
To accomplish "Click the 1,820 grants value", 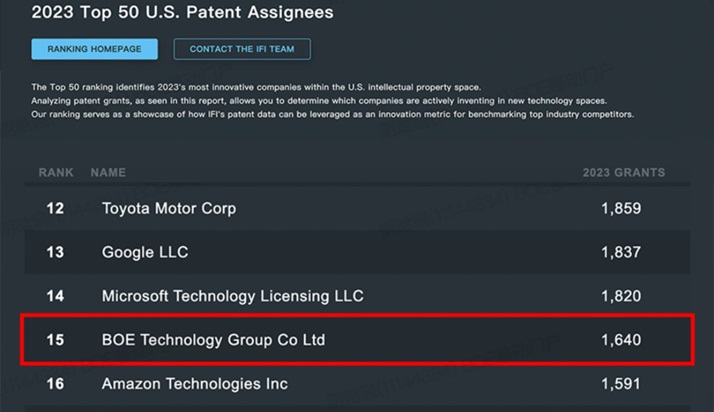I will [621, 296].
